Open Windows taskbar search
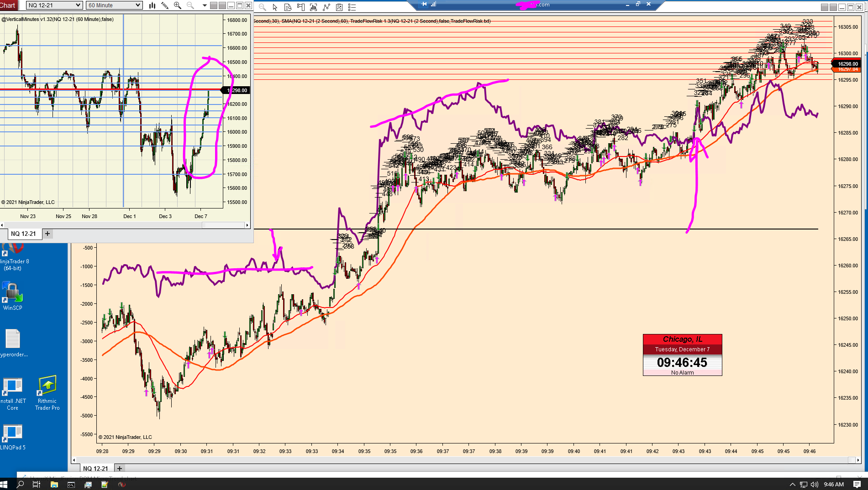The image size is (868, 490). click(x=20, y=485)
